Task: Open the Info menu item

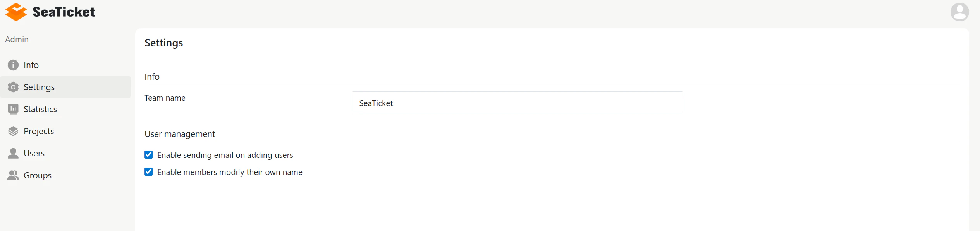Action: [65, 65]
